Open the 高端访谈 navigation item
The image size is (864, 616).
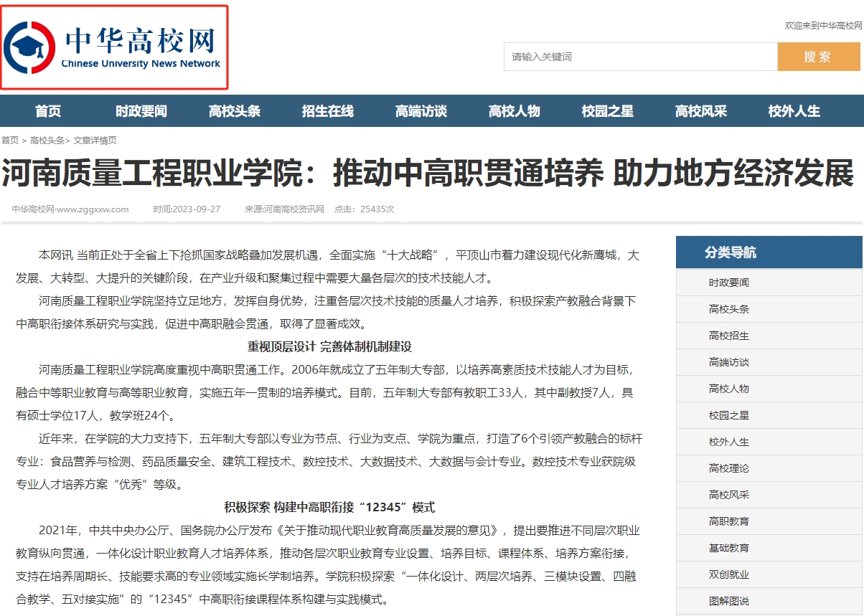(x=421, y=111)
